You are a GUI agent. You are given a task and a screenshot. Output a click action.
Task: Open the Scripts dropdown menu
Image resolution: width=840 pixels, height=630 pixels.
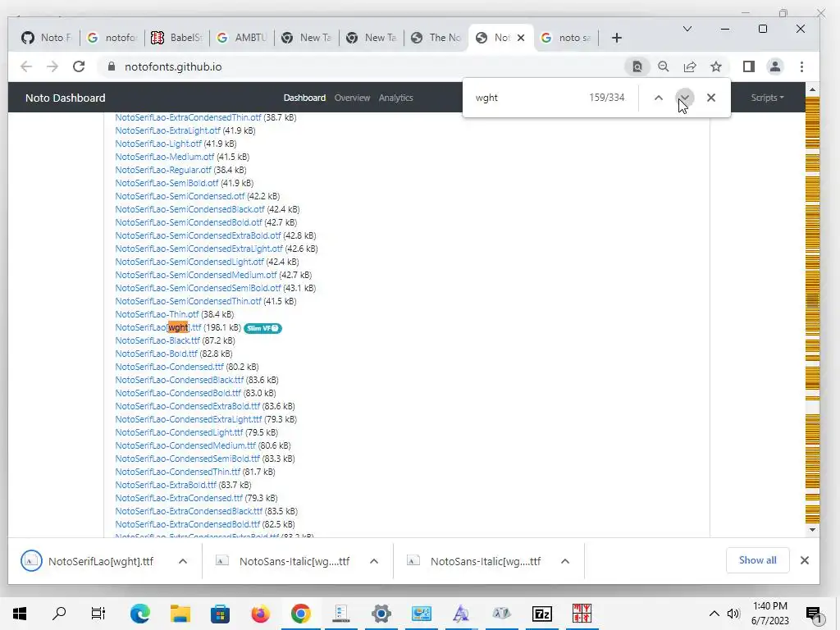pyautogui.click(x=767, y=98)
